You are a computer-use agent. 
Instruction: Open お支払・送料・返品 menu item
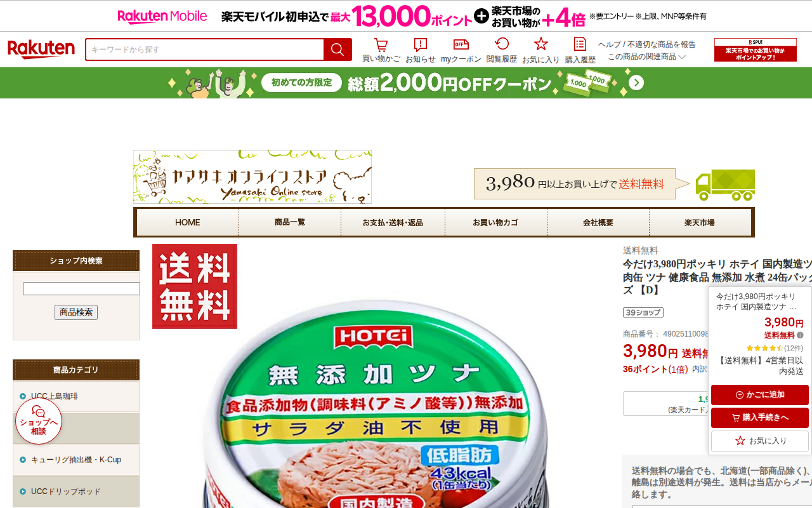coord(393,222)
